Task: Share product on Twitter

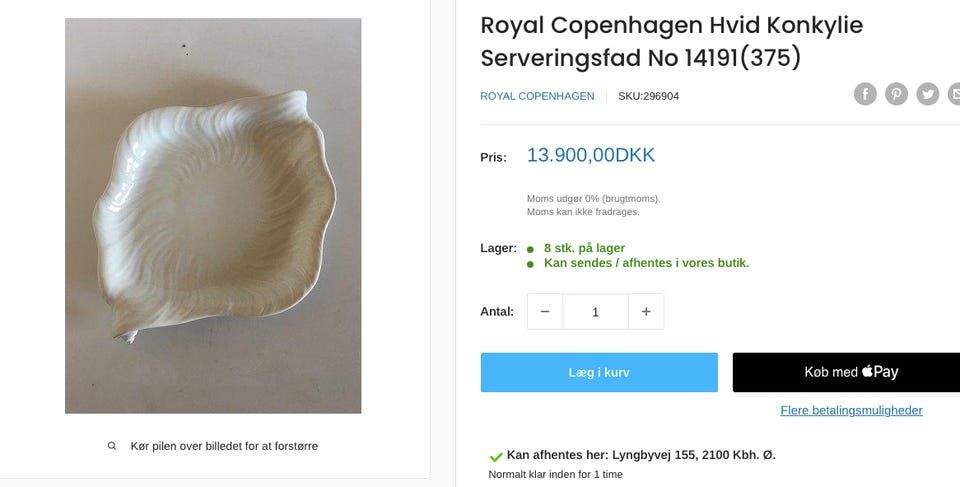Action: 928,94
